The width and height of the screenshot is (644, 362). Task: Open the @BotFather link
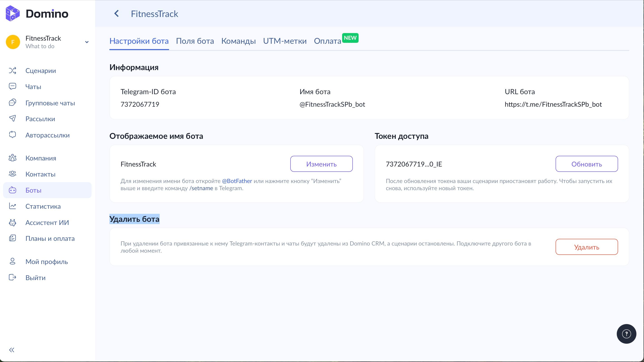click(237, 181)
